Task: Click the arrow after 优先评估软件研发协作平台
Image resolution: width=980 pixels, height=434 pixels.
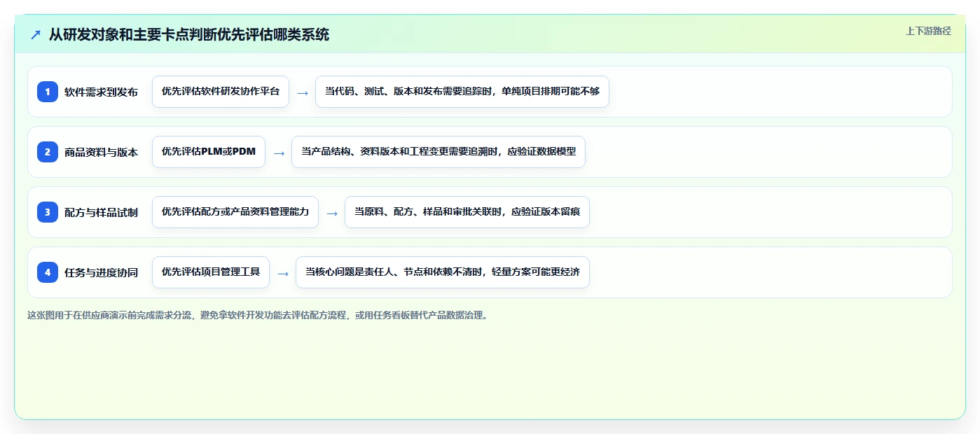Action: coord(303,92)
